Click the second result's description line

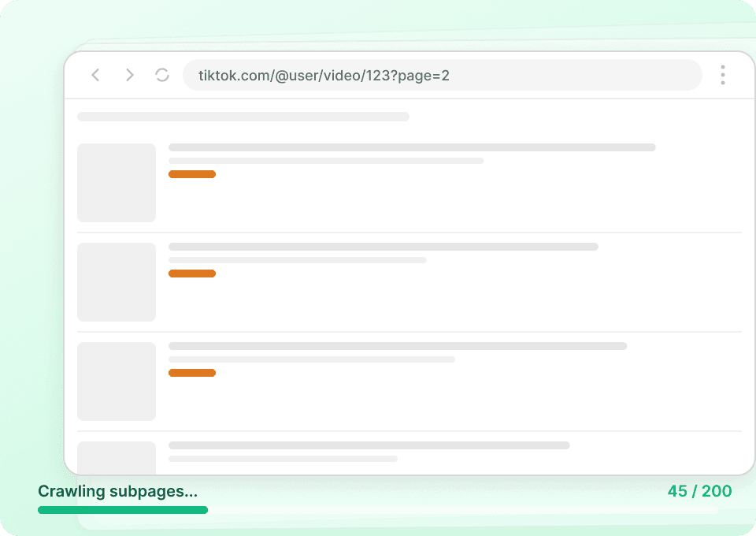tap(327, 260)
